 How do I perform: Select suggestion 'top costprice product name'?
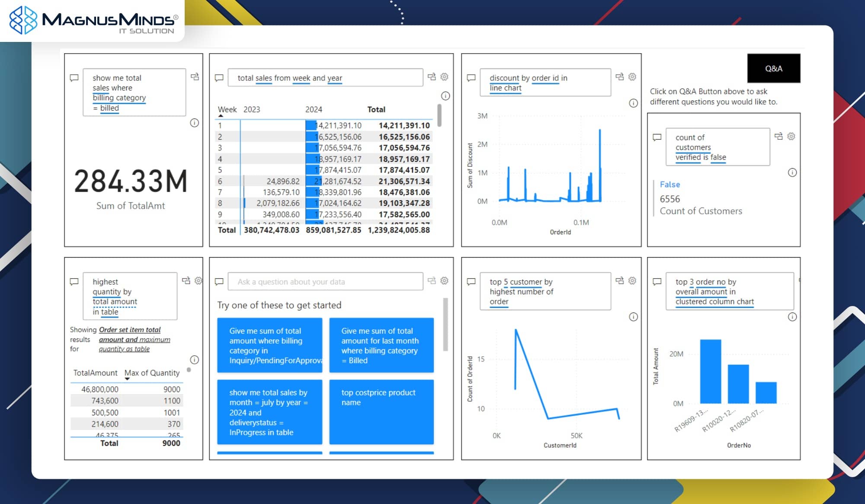click(381, 412)
